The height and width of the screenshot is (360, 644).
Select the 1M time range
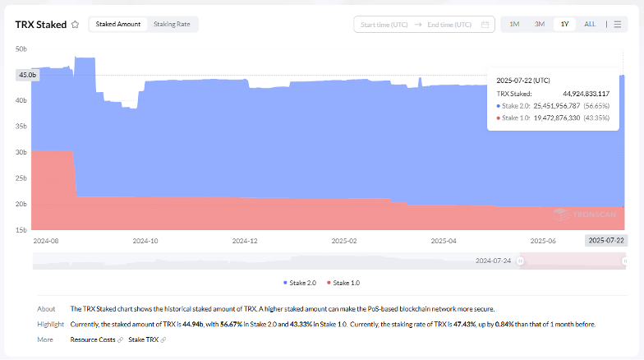pos(514,25)
